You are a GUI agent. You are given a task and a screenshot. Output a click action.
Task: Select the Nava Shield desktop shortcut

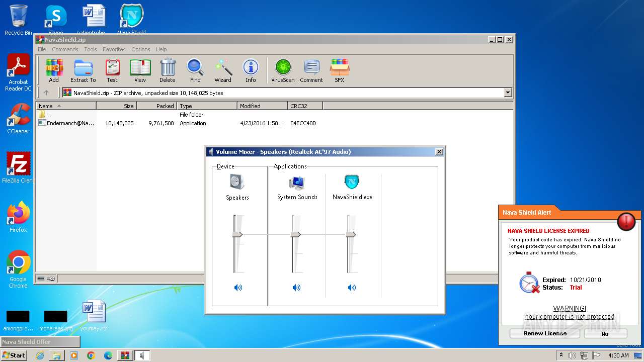[x=131, y=20]
